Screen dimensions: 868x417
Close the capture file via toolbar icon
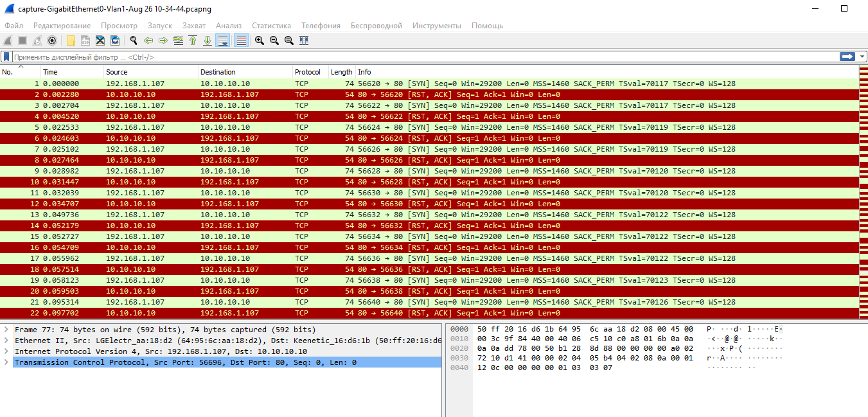pyautogui.click(x=100, y=40)
